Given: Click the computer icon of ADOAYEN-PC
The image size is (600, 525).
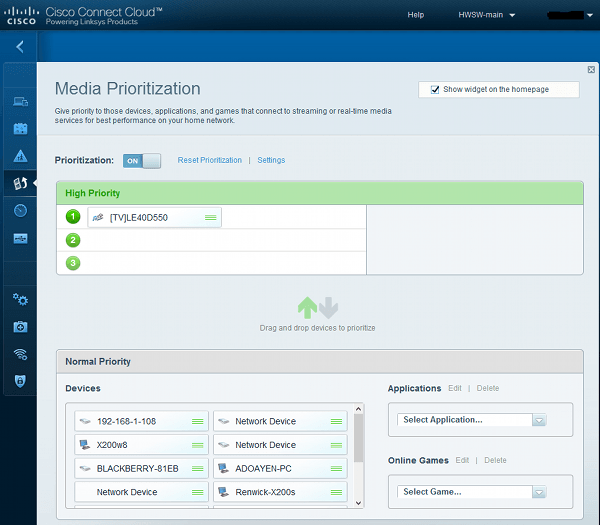Looking at the screenshot, I should click(x=223, y=468).
